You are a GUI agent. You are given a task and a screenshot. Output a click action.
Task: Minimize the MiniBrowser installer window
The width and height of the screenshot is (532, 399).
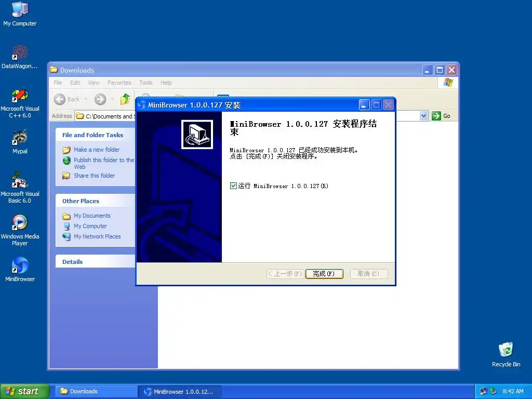coord(364,105)
